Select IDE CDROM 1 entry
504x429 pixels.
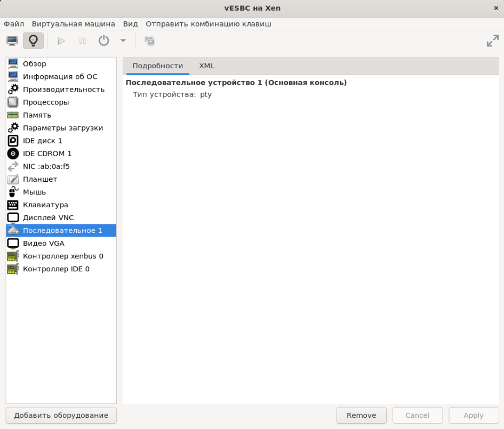click(x=61, y=154)
